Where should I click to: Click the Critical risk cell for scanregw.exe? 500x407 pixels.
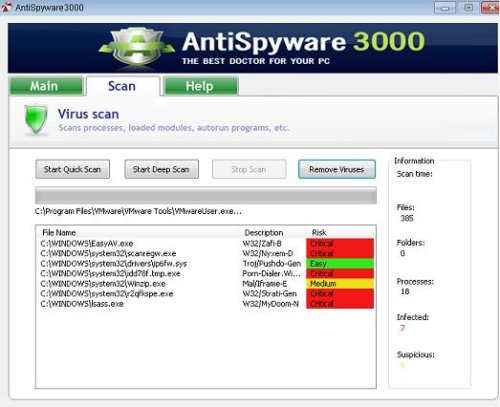tap(340, 253)
